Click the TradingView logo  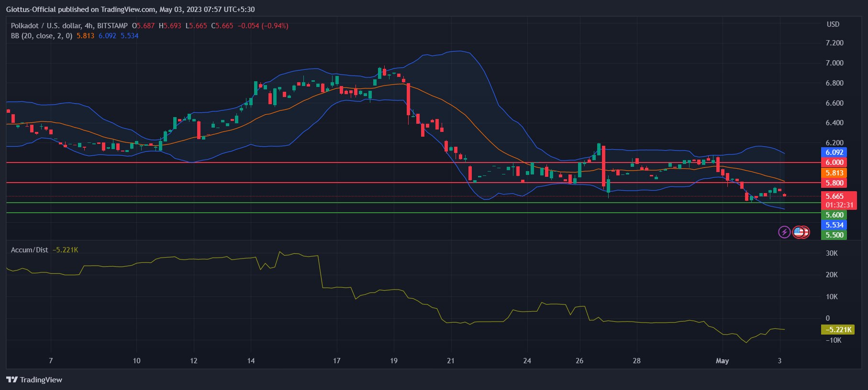[x=34, y=379]
